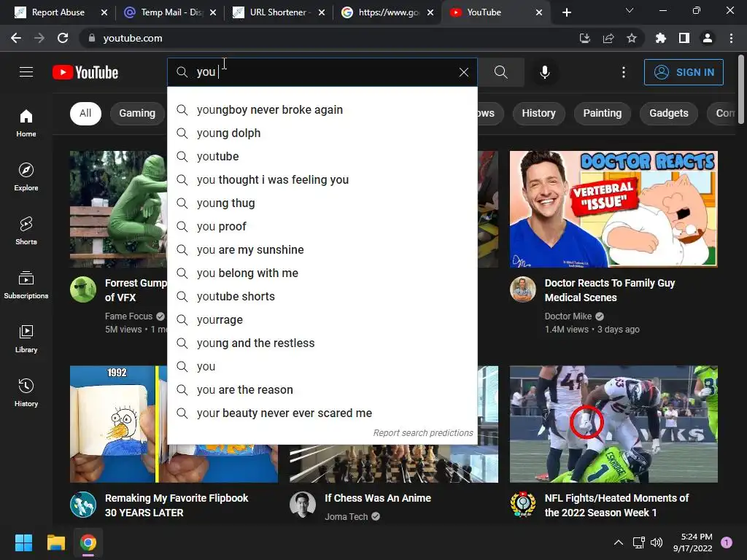747x560 pixels.
Task: Switch to the URL Shortener tab
Action: click(x=278, y=12)
